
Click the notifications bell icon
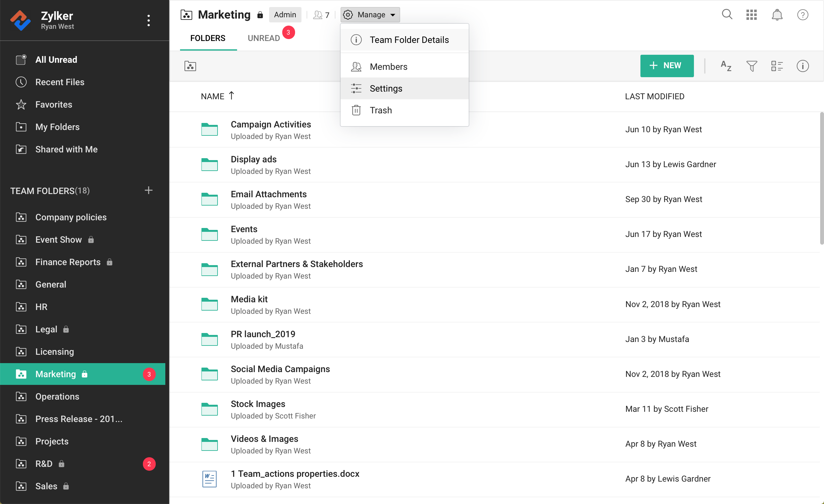tap(777, 15)
